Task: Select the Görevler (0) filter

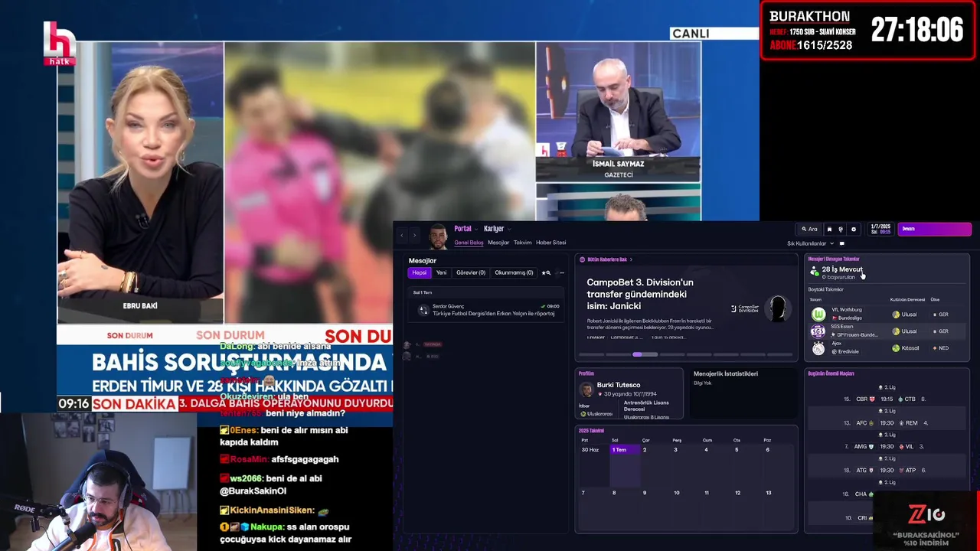Action: pos(471,272)
